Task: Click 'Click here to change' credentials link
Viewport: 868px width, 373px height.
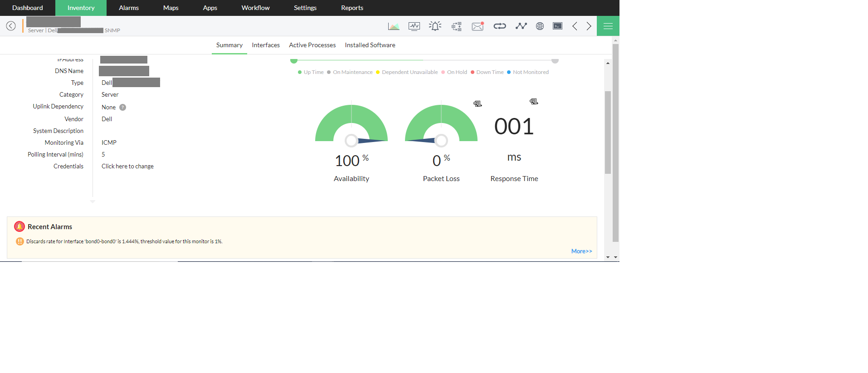Action: 127,166
